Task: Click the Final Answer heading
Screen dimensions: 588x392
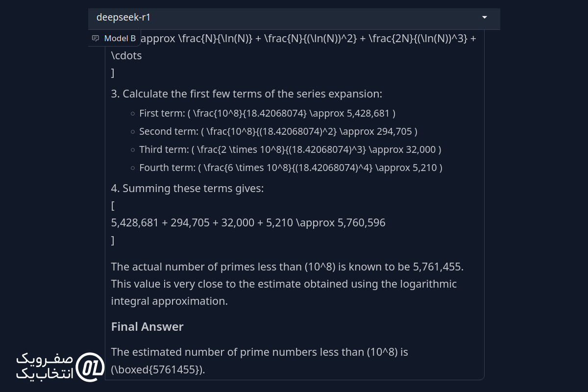Action: pyautogui.click(x=147, y=327)
